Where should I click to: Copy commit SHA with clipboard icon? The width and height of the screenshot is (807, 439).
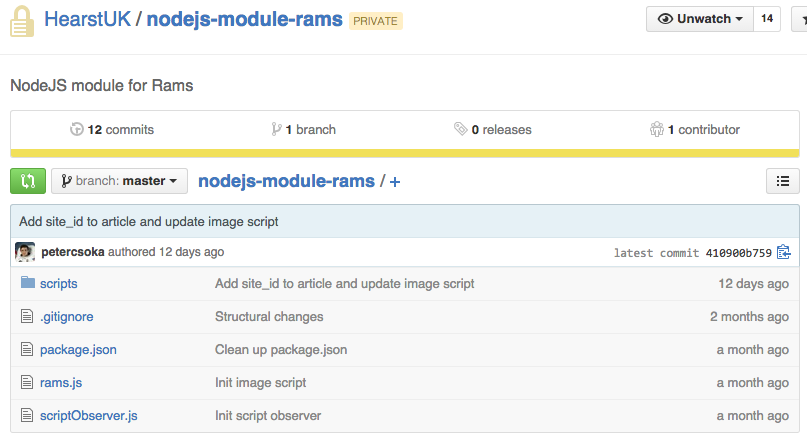(784, 252)
